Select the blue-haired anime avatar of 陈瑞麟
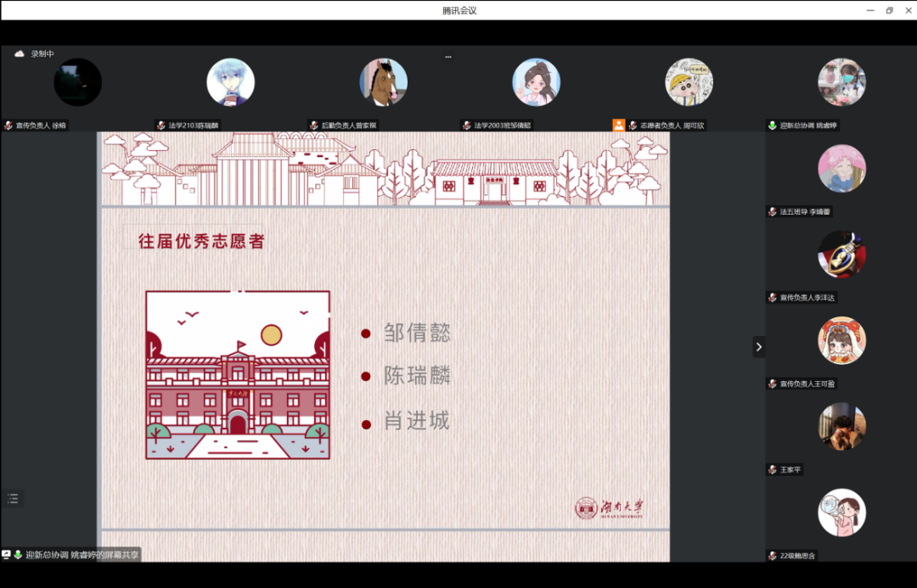Image resolution: width=917 pixels, height=588 pixels. 231,82
